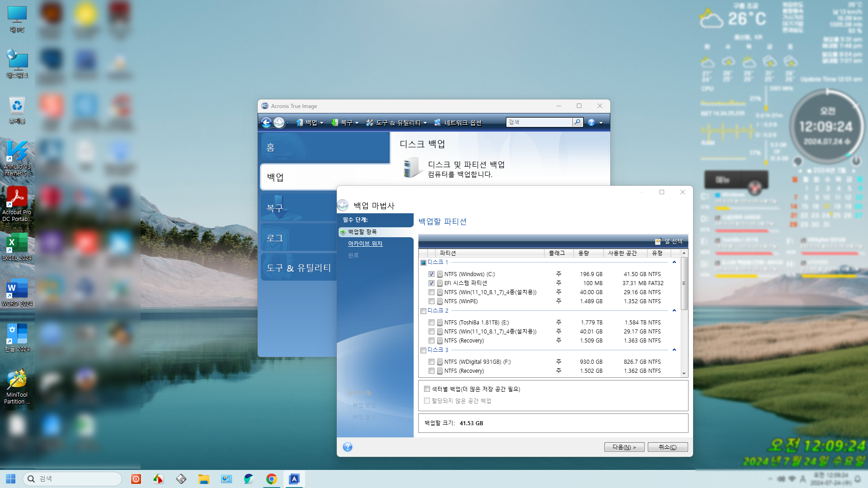868x488 pixels.
Task: Select the 도구 & 유틸리티 sidebar tab
Action: click(299, 267)
